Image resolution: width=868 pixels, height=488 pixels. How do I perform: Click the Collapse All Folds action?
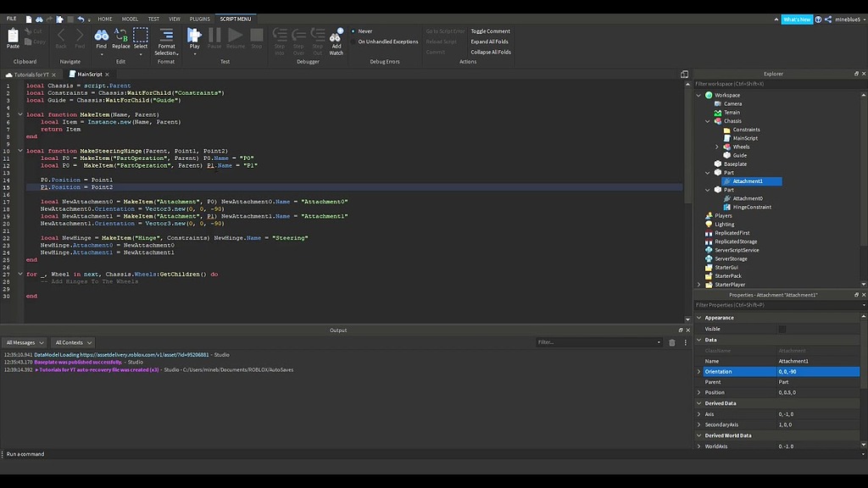(x=491, y=52)
